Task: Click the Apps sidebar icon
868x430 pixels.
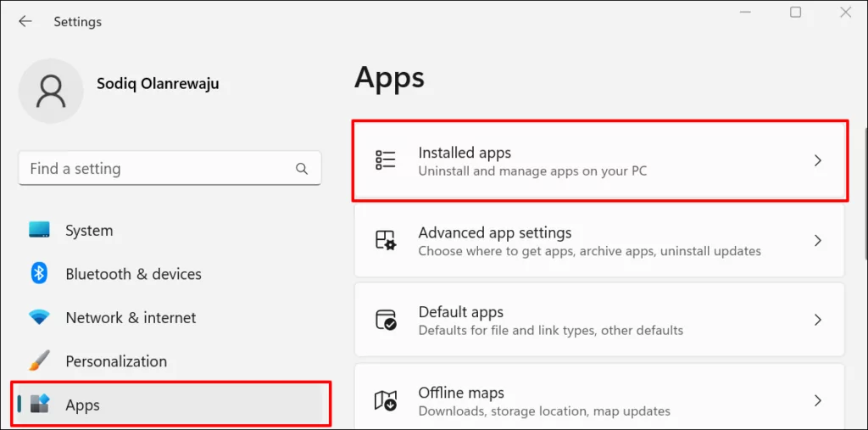Action: point(39,405)
